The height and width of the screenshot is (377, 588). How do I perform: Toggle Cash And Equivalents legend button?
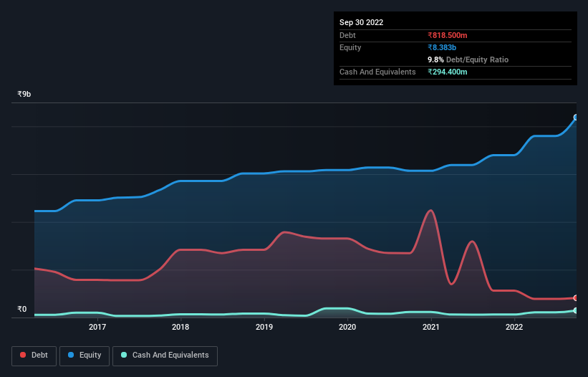click(165, 355)
